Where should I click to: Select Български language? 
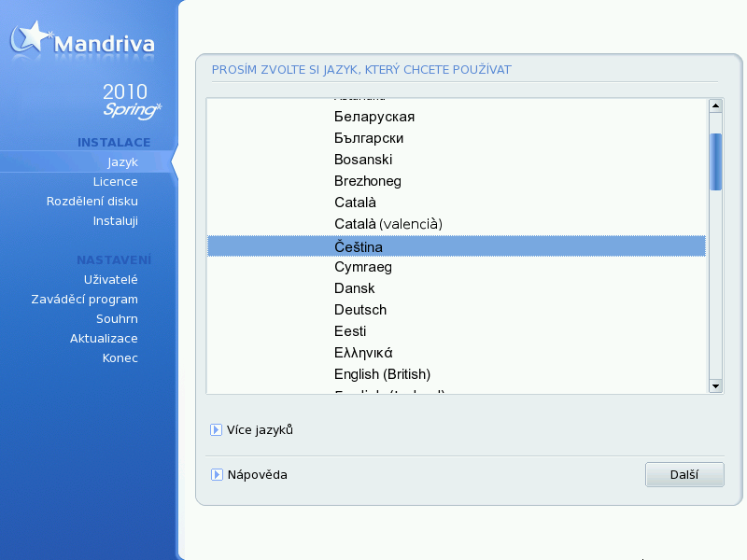click(x=369, y=138)
